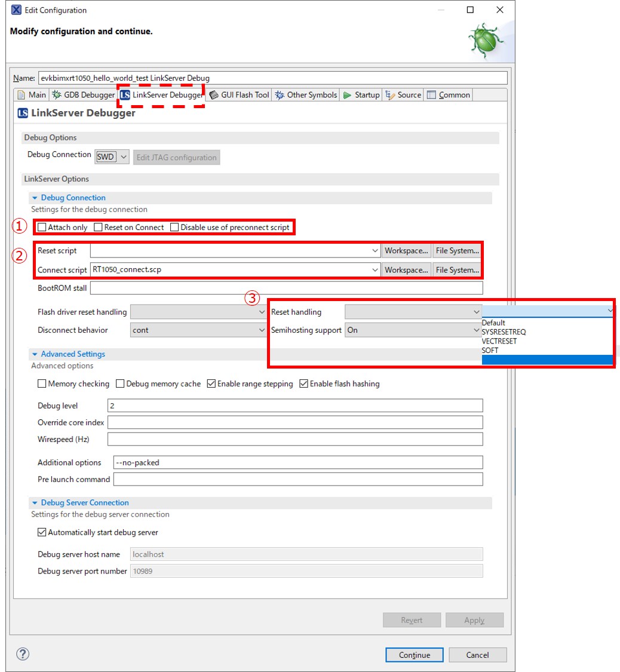This screenshot has width=620, height=672.
Task: Expand the Connect script combo box
Action: click(375, 270)
